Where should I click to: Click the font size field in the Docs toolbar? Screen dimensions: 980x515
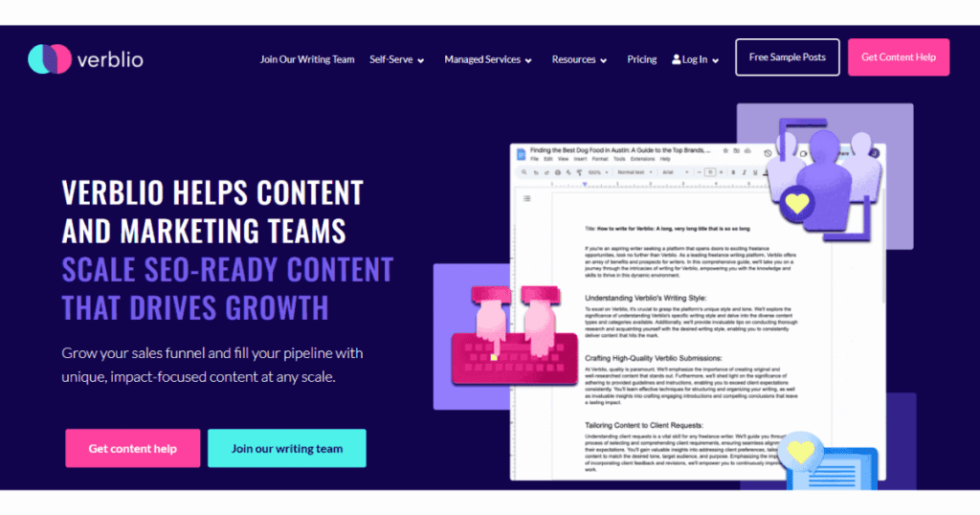[710, 172]
